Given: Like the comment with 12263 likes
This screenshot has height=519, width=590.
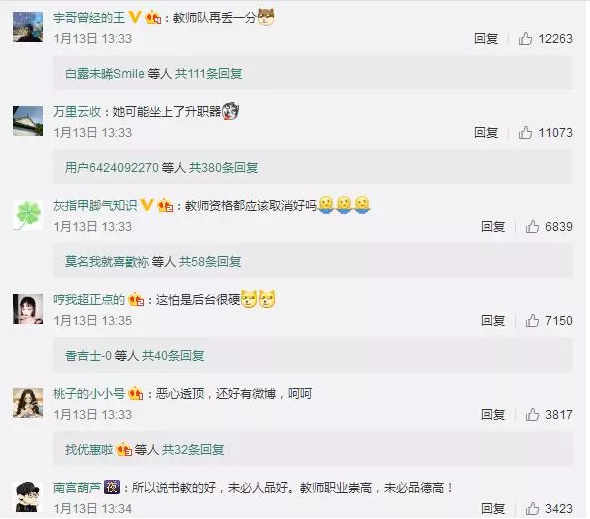Looking at the screenshot, I should (525, 38).
